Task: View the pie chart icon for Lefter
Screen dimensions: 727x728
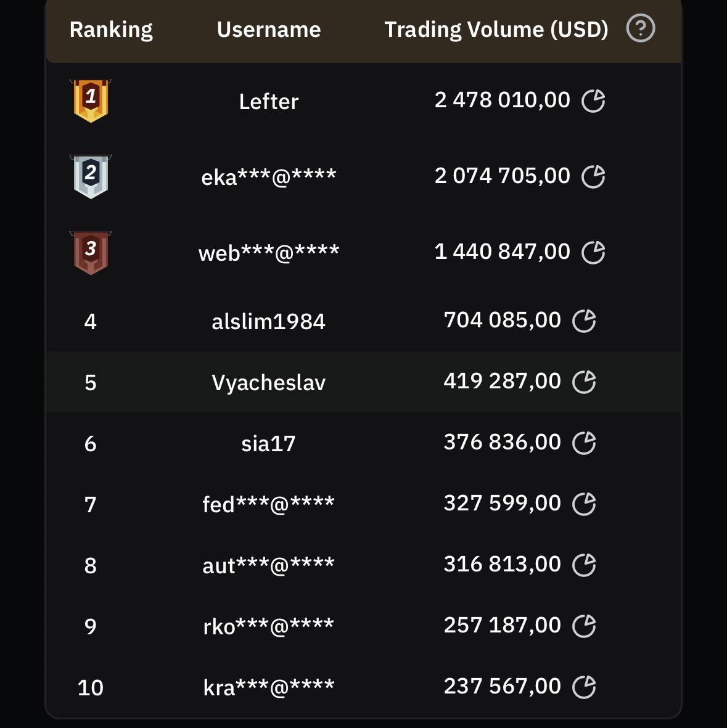Action: pos(593,100)
